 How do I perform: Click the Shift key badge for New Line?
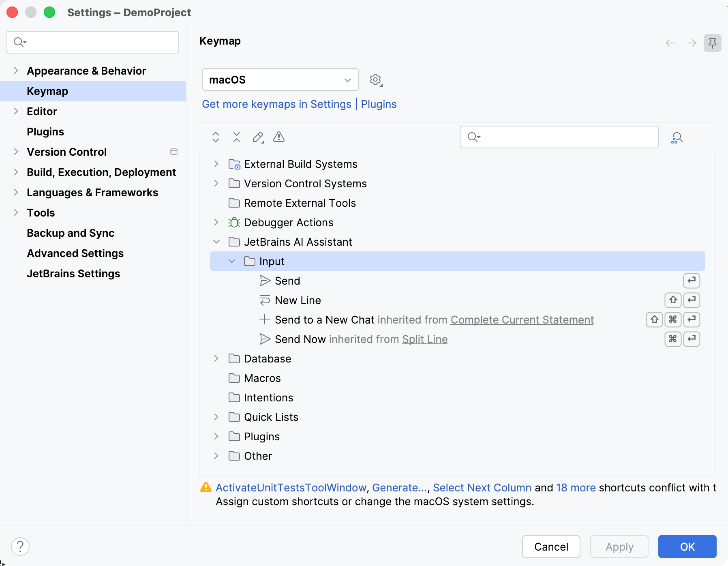pyautogui.click(x=673, y=300)
